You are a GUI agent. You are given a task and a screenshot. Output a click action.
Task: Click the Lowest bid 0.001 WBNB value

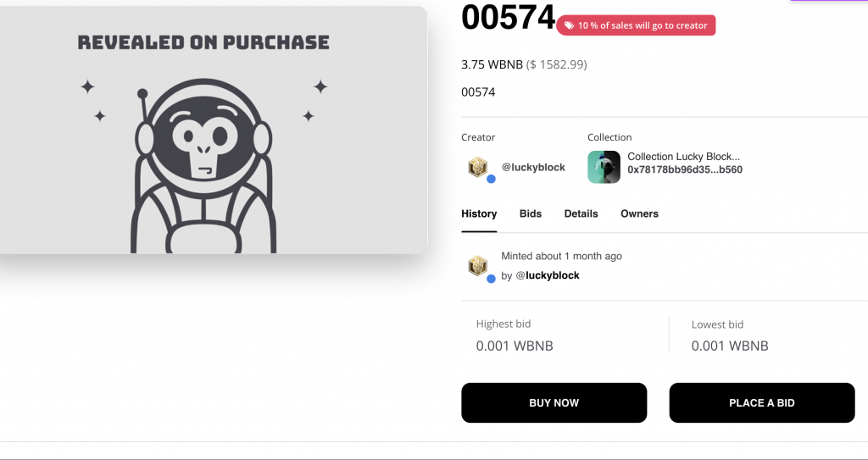pos(730,346)
